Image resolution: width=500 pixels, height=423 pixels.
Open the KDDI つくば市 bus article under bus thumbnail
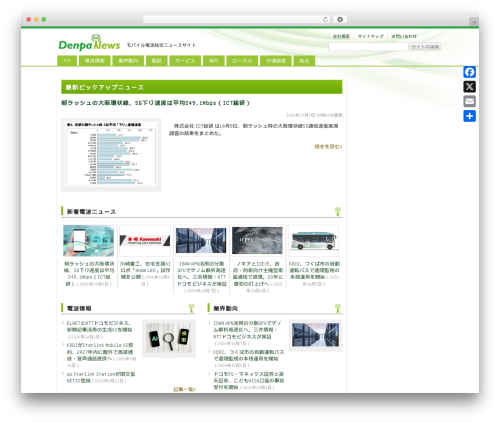(314, 270)
